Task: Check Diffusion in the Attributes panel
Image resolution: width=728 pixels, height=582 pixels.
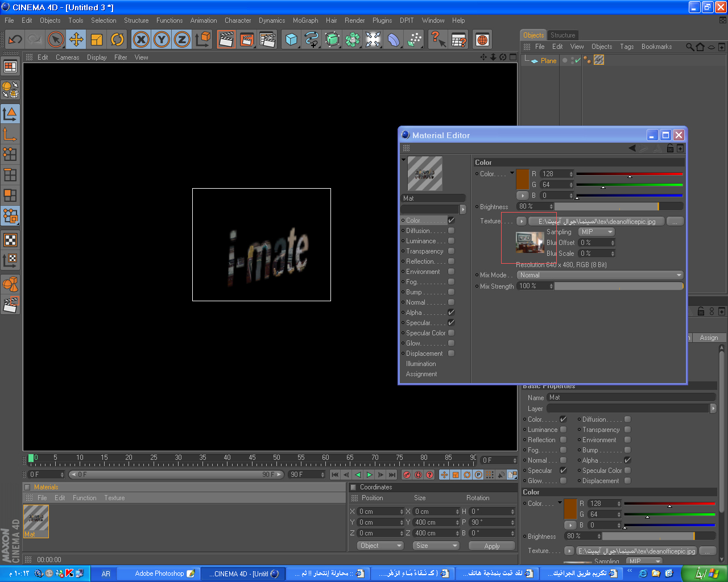Action: click(x=627, y=419)
